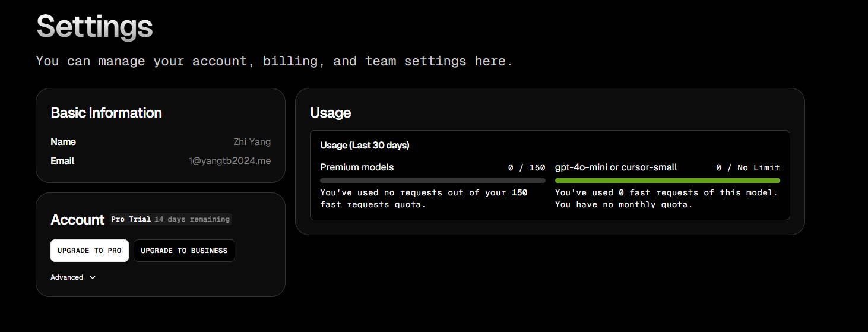Select the email address 1@yangtb2024.me
Viewport: 868px width, 332px height.
tap(230, 160)
